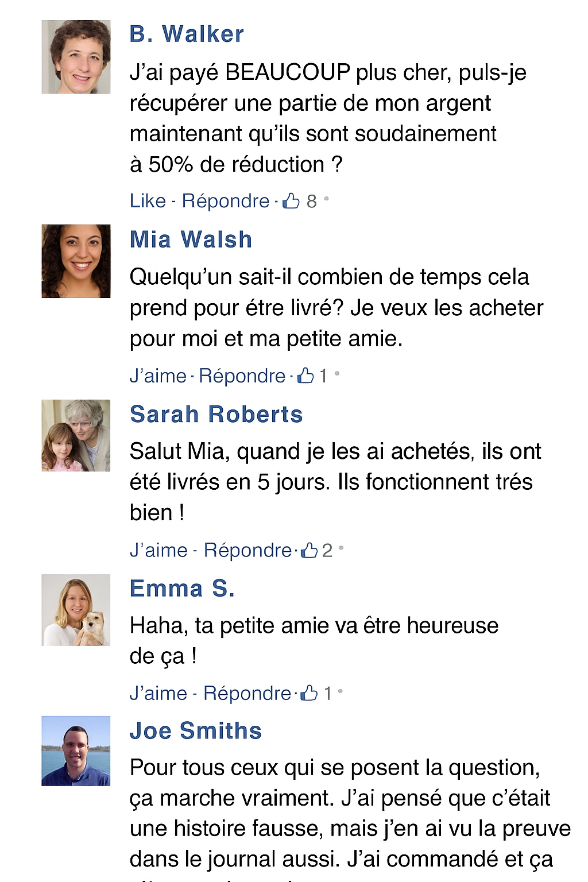Click thumbs-up icon on Sarah Roberts' comment

(310, 550)
